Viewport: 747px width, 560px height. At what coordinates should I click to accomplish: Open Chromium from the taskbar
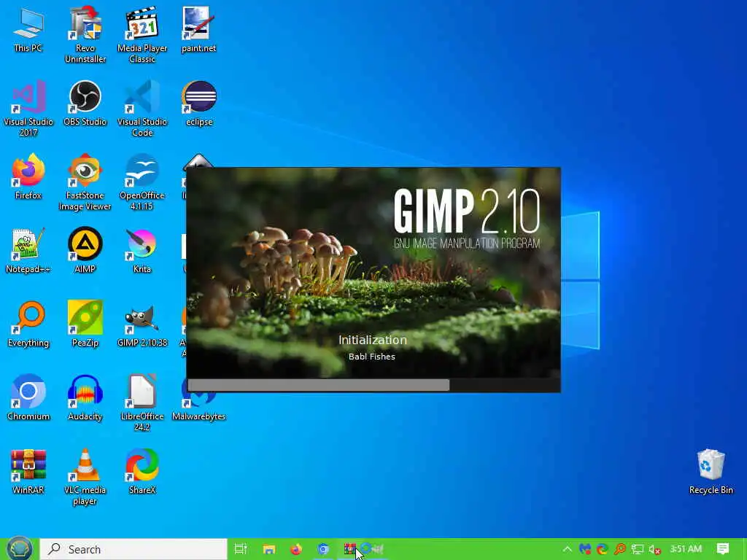coord(323,549)
